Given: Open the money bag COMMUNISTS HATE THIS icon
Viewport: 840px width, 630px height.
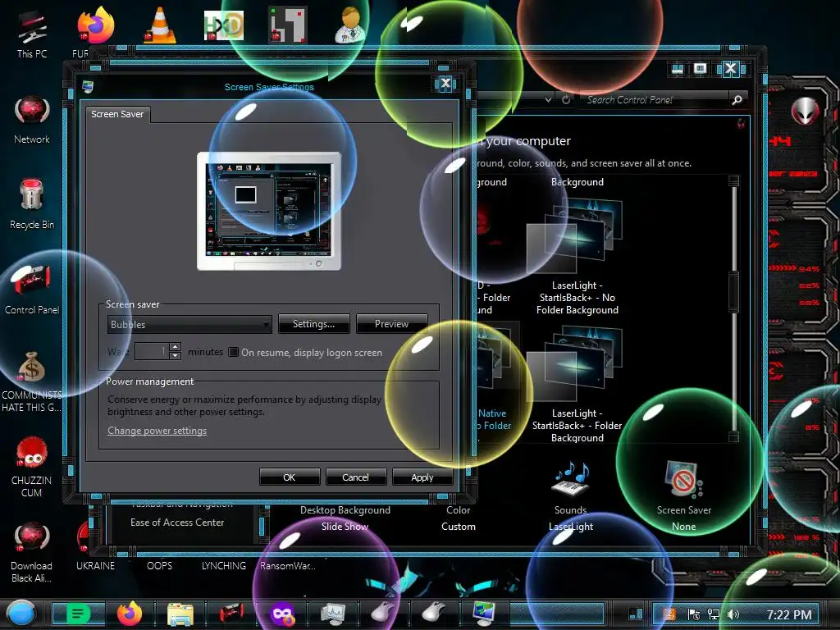Looking at the screenshot, I should pos(32,381).
